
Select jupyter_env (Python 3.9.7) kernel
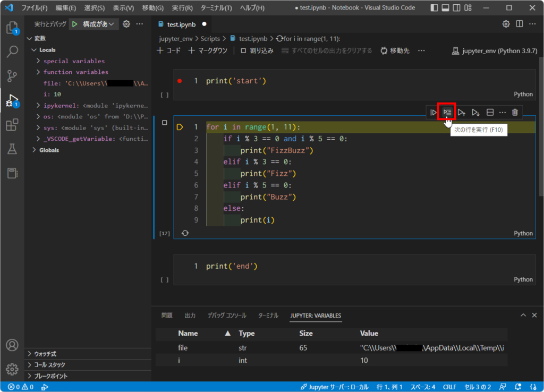[x=495, y=51]
